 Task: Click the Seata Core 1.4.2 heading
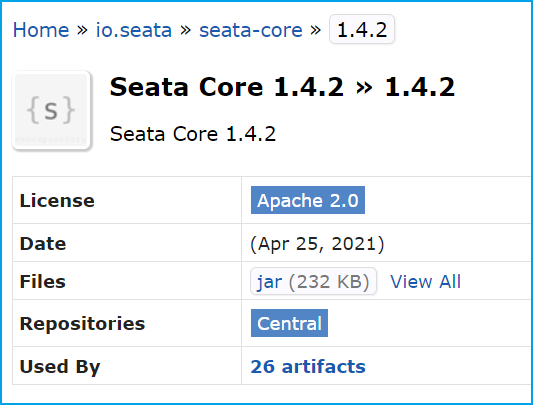(282, 87)
